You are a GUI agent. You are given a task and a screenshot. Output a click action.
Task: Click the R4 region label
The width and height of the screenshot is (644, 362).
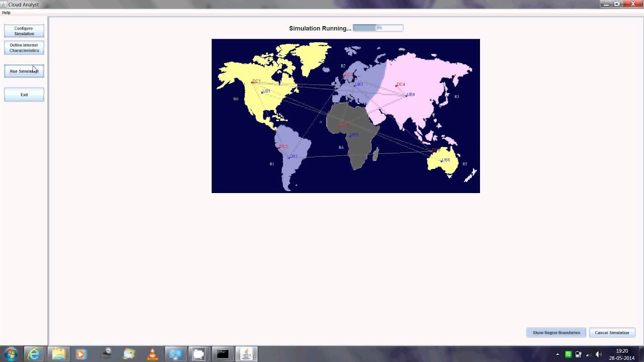[341, 147]
